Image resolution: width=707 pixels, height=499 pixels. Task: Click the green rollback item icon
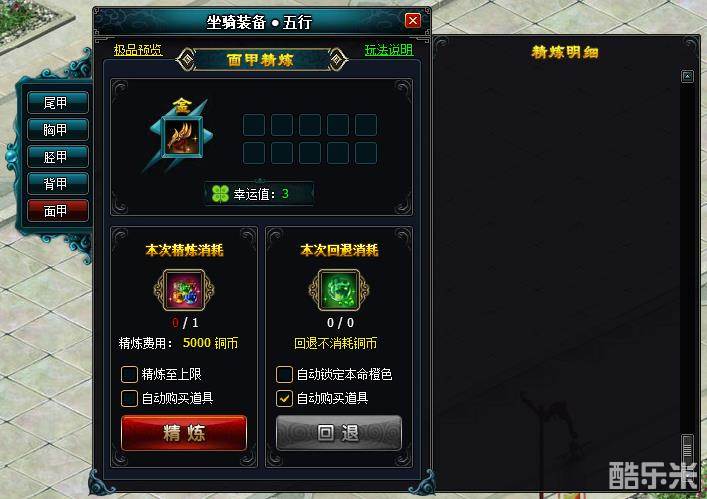click(x=339, y=290)
